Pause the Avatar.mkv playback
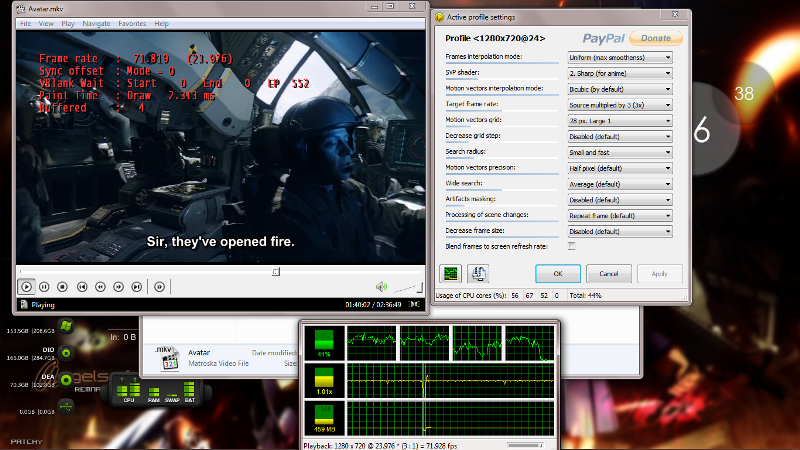Viewport: 800px width, 450px height. 44,287
